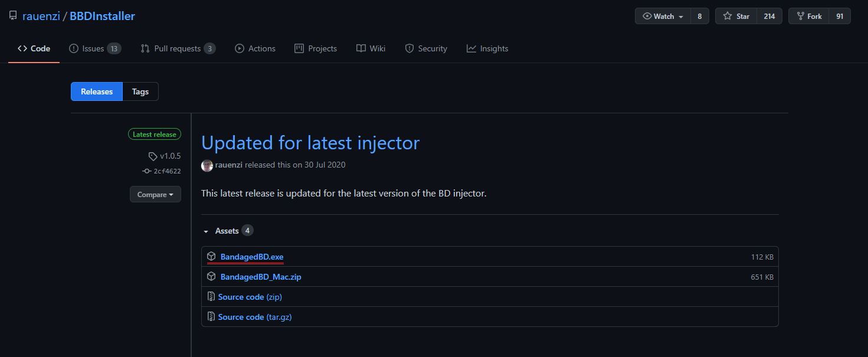Fork the repository
The width and height of the screenshot is (868, 357).
tap(808, 17)
